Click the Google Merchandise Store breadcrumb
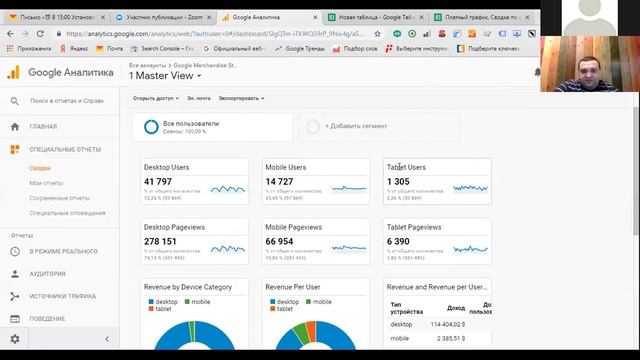 pos(205,65)
